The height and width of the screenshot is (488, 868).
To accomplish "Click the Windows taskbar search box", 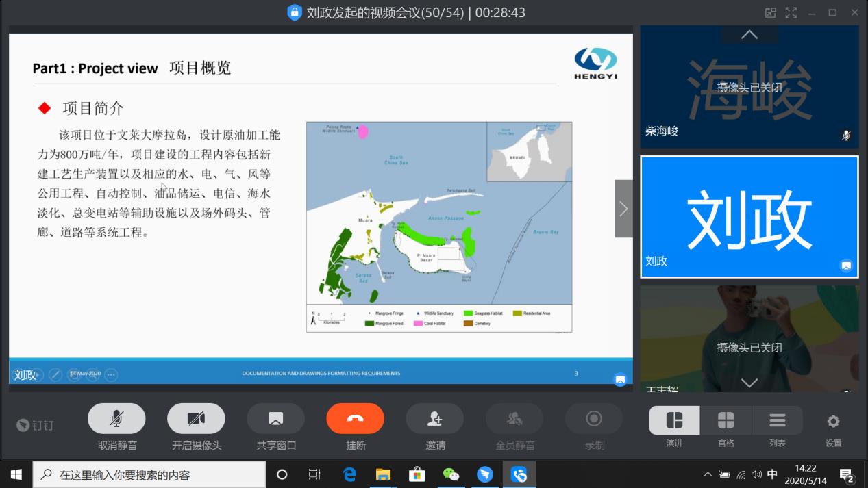I will tap(149, 474).
